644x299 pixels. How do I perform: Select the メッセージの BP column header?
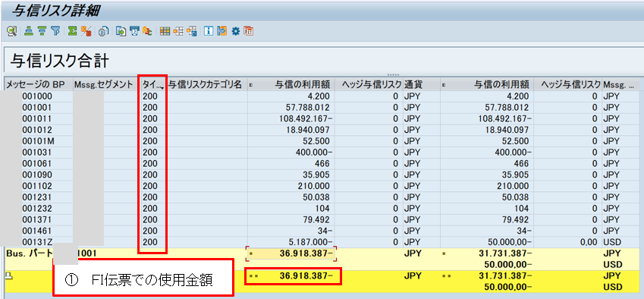pos(38,84)
